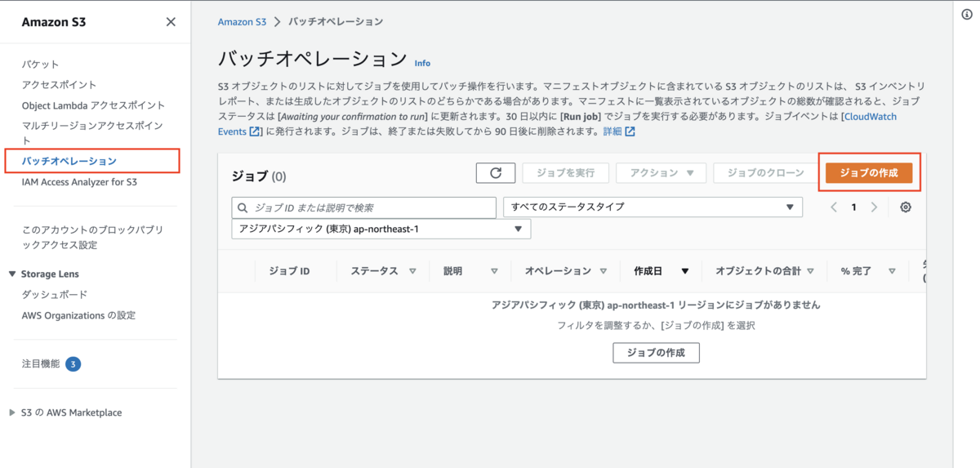
Task: Open the 詳細 external link
Action: (618, 131)
